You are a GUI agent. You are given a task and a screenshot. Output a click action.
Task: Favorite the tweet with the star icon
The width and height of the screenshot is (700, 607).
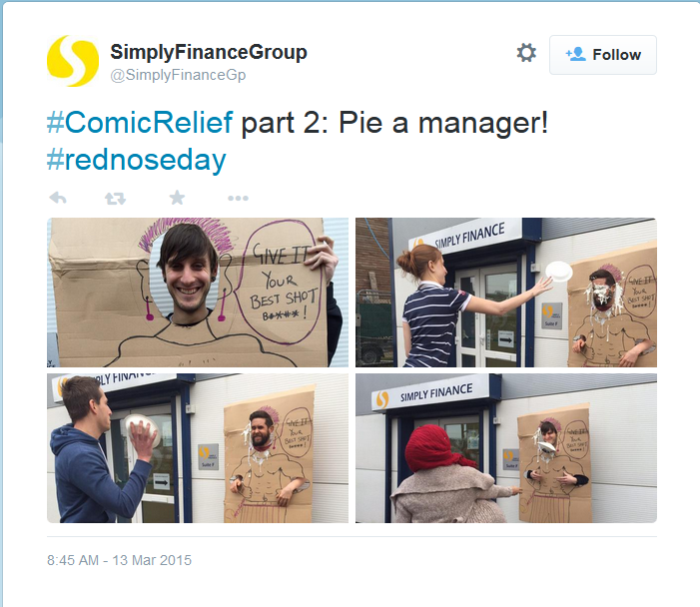pyautogui.click(x=177, y=198)
